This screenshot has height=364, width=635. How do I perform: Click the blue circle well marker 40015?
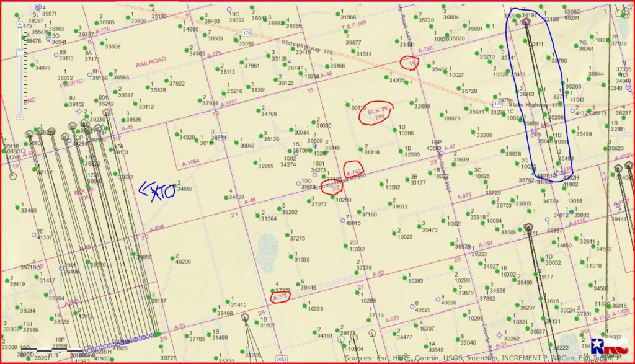[342, 220]
